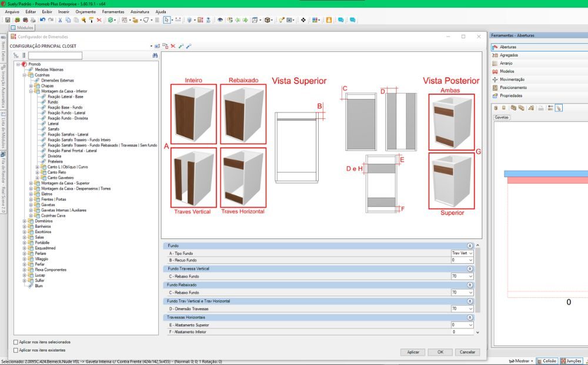Image resolution: width=588 pixels, height=365 pixels.
Task: Select the arrow selection tool in toolbar
Action: pos(166,21)
